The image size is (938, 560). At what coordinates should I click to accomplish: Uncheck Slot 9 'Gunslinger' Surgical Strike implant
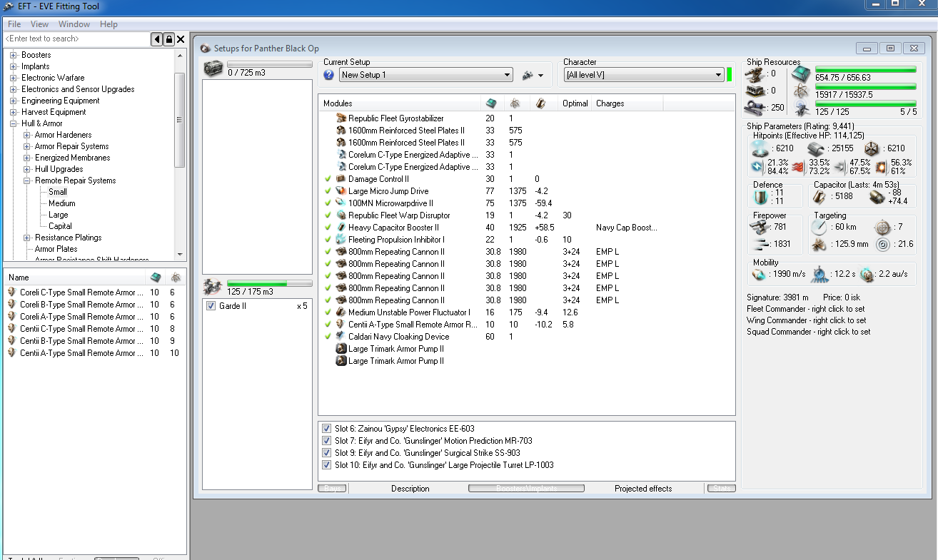tap(326, 453)
